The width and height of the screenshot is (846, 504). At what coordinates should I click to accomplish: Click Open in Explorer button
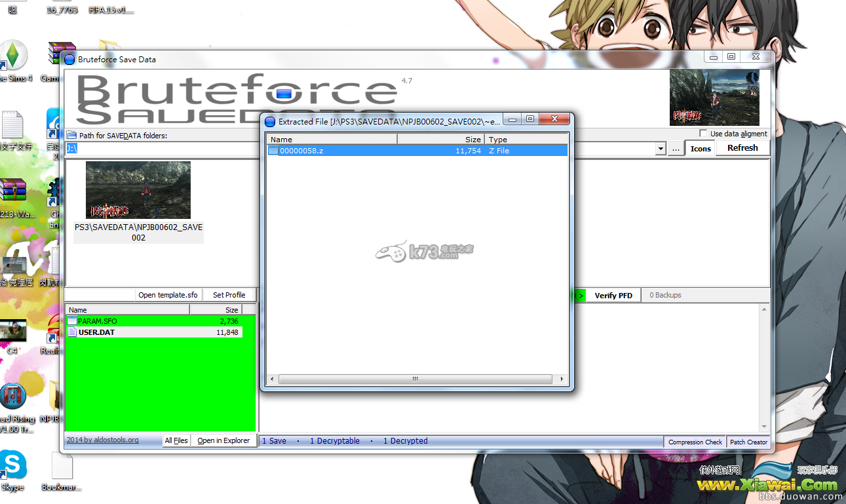tap(223, 440)
